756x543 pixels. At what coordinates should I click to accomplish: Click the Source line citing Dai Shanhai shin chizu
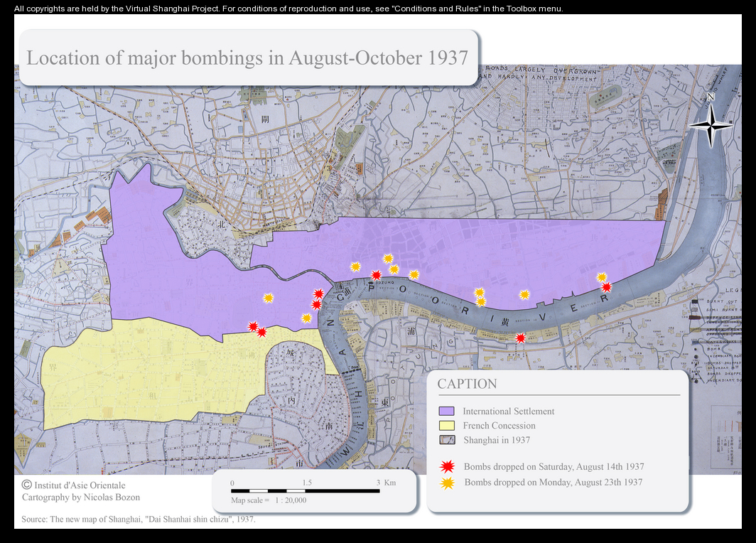click(139, 520)
